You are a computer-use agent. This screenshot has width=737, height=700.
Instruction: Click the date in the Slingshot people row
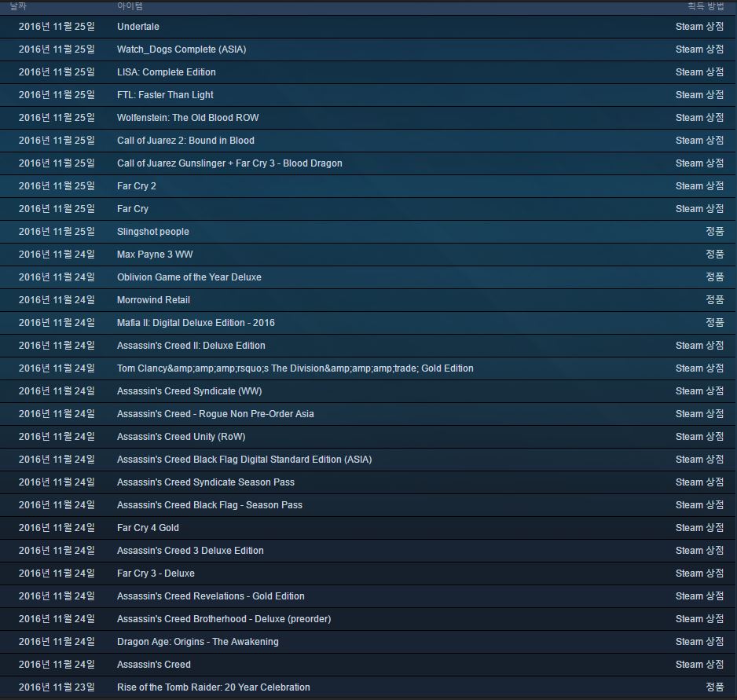(57, 232)
